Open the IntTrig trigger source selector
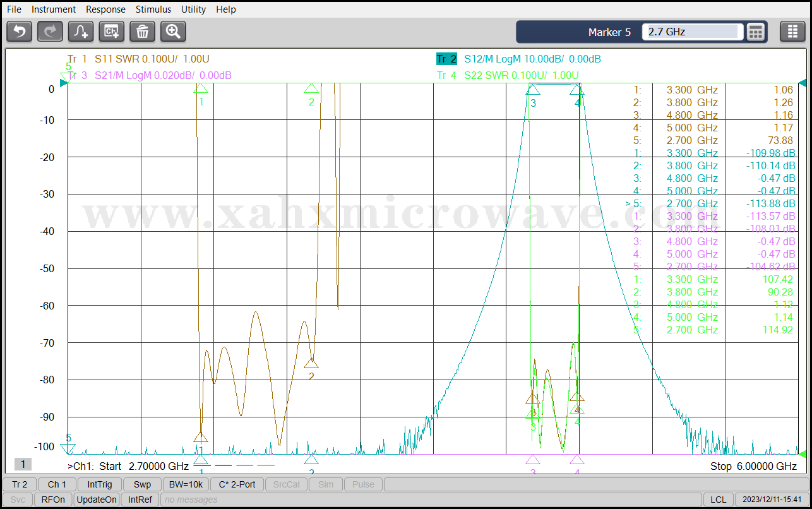The image size is (812, 509). coord(100,484)
